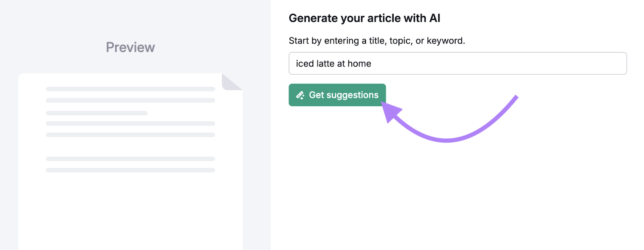Click the magic pen icon in Get suggestions
This screenshot has height=250, width=644.
click(x=300, y=95)
